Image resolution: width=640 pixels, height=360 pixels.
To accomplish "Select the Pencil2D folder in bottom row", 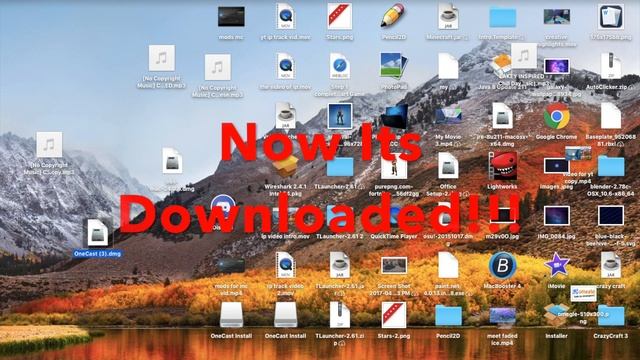I will point(448,316).
